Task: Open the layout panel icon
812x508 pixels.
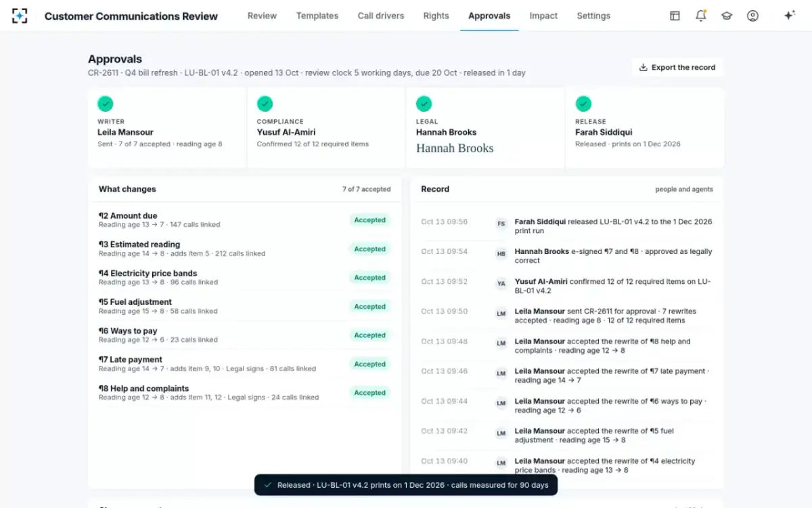Action: (x=675, y=16)
